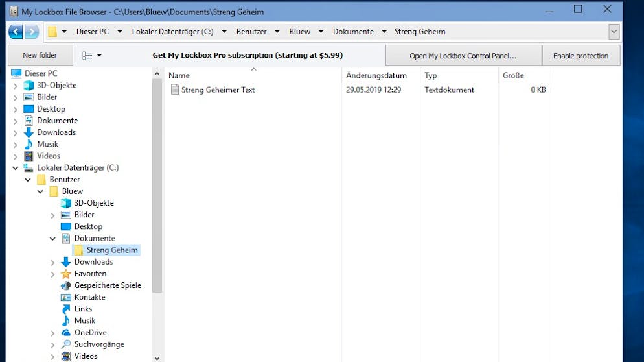Click the tree scrollbar up arrow

[157, 74]
